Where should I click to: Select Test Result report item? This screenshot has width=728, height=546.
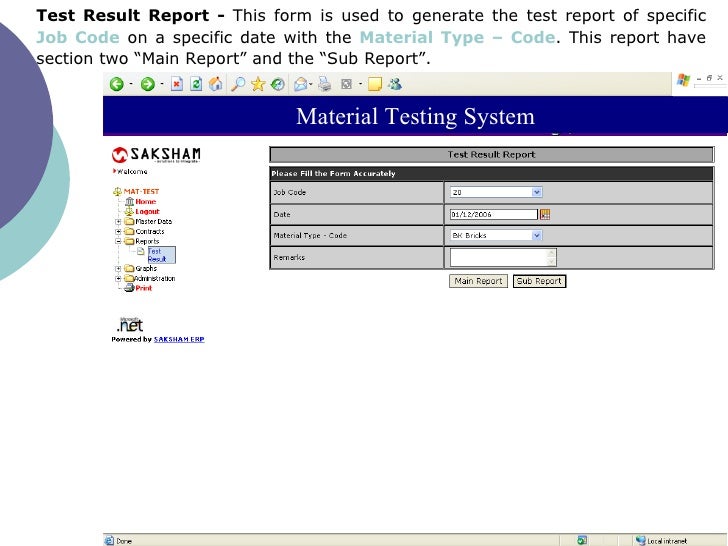point(162,255)
